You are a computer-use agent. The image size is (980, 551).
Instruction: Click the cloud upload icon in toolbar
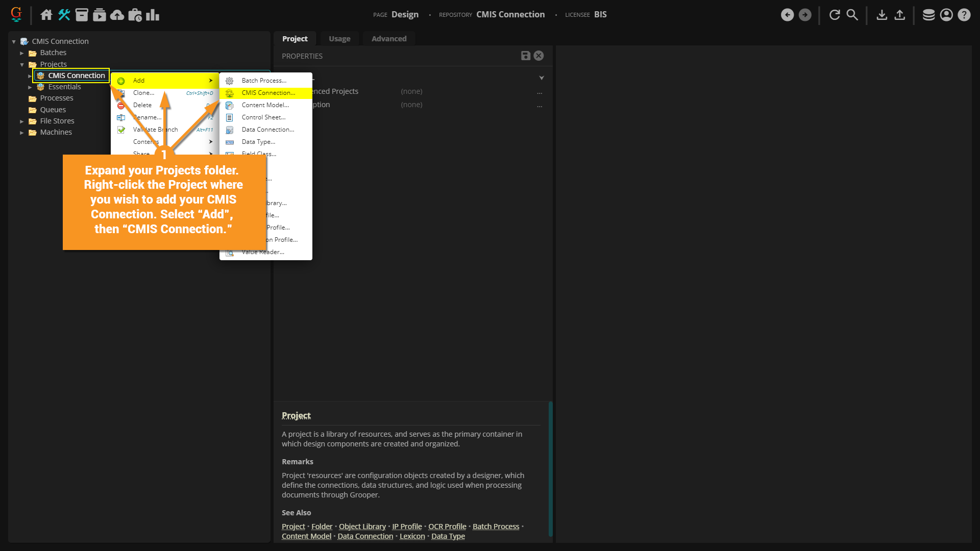point(117,15)
